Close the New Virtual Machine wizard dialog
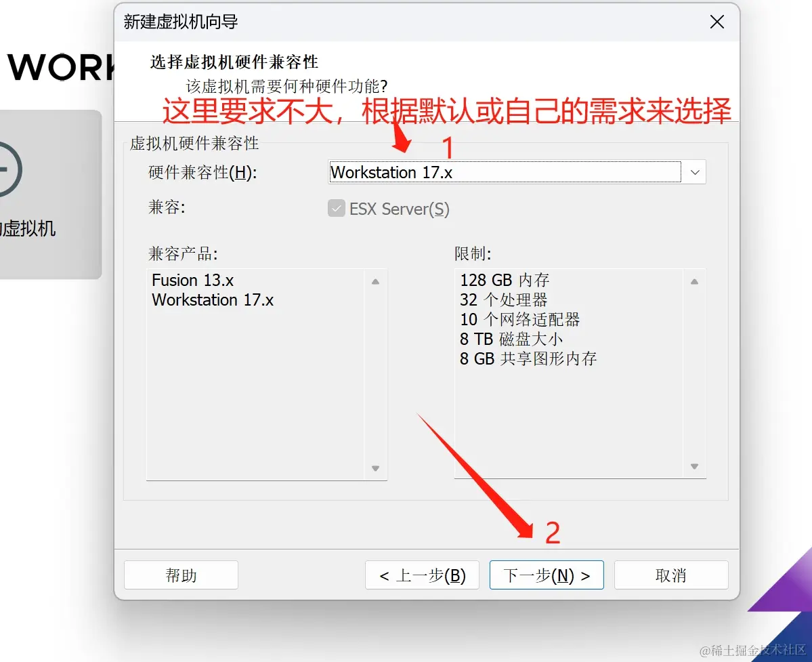This screenshot has width=812, height=662. click(717, 22)
